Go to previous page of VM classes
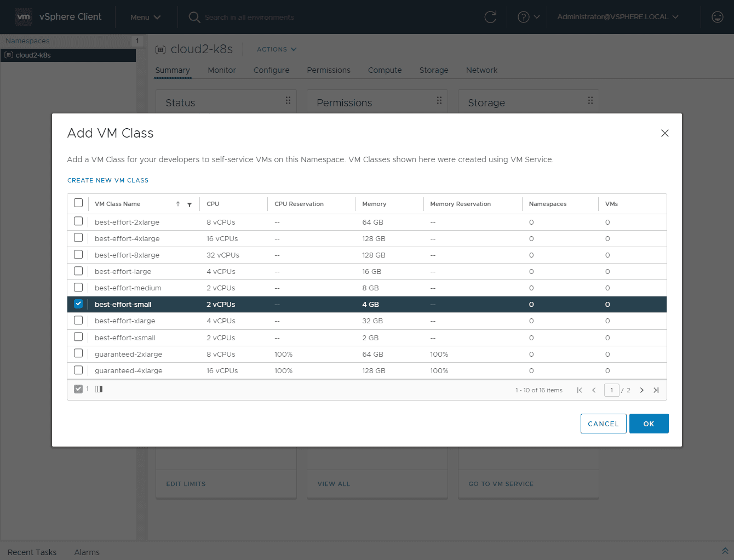This screenshot has height=560, width=734. point(594,390)
